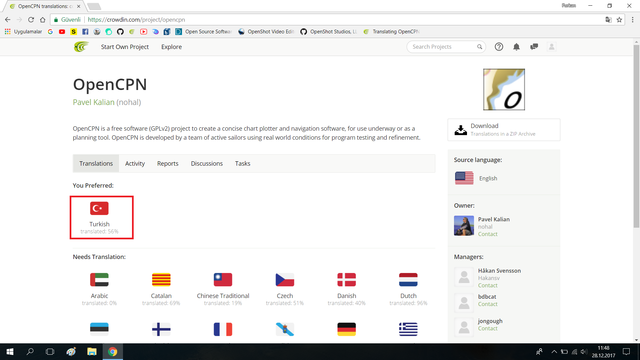Screen dimensions: 640x360
Task: Open Task View on taskbar
Action: (x=50, y=351)
